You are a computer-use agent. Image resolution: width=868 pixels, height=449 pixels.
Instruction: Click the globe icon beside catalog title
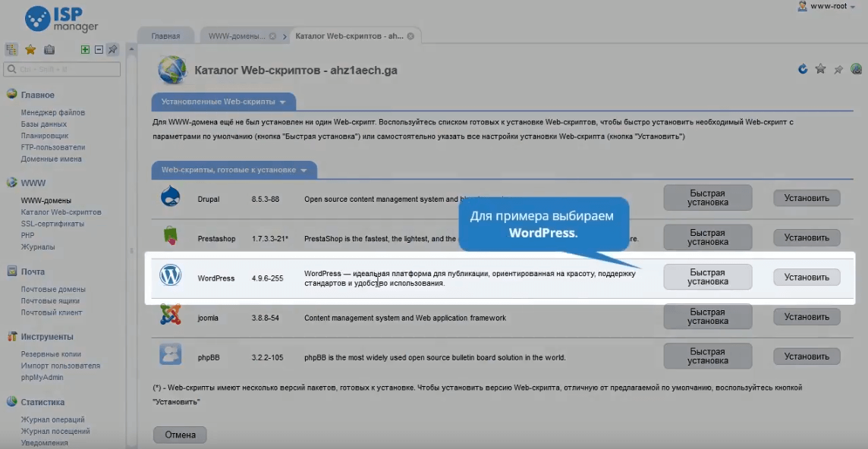pyautogui.click(x=173, y=70)
